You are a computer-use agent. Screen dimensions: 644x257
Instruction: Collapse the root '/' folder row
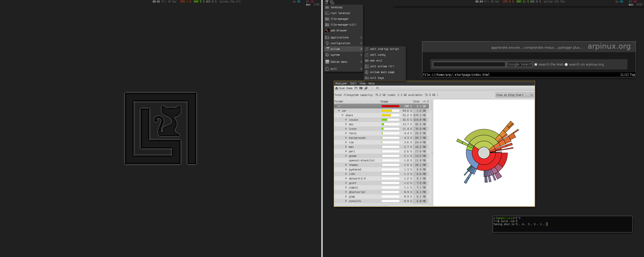pos(336,106)
